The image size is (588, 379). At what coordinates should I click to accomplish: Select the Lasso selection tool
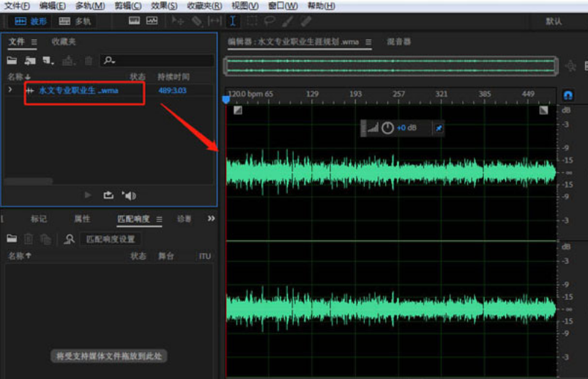269,21
